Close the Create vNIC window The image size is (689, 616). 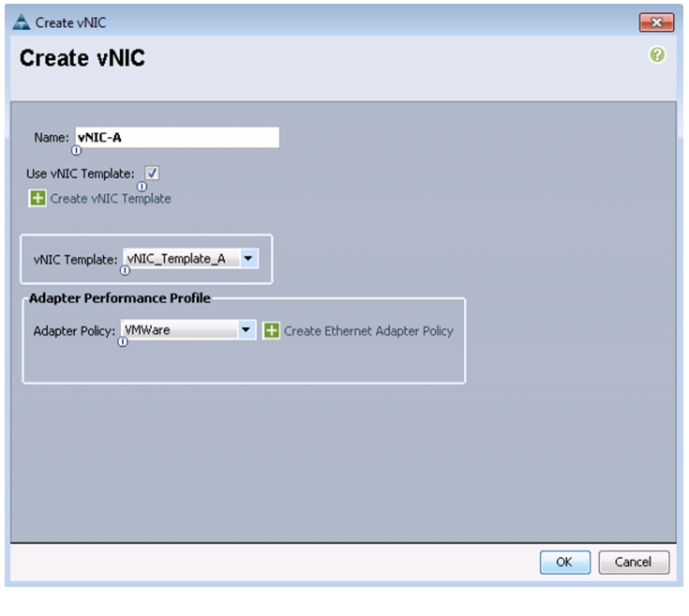(656, 23)
